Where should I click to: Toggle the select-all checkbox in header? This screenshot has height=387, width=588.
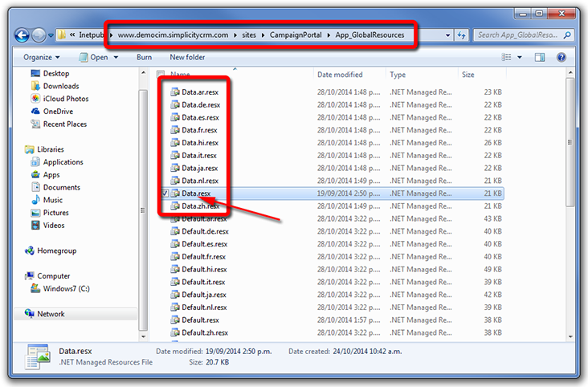pyautogui.click(x=161, y=74)
